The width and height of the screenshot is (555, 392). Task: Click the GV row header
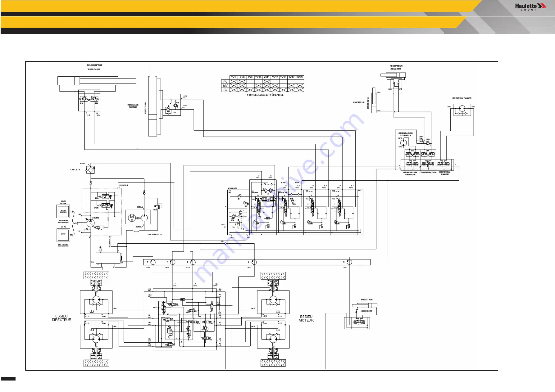pos(225,90)
